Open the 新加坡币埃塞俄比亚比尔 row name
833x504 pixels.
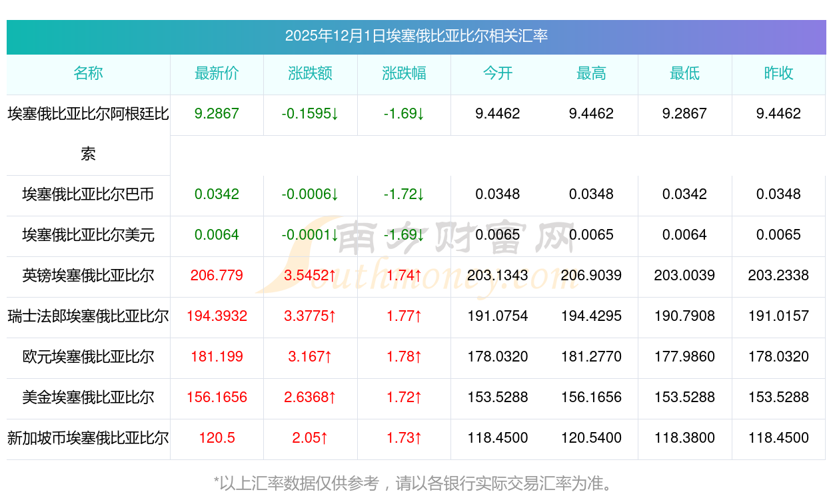click(88, 438)
